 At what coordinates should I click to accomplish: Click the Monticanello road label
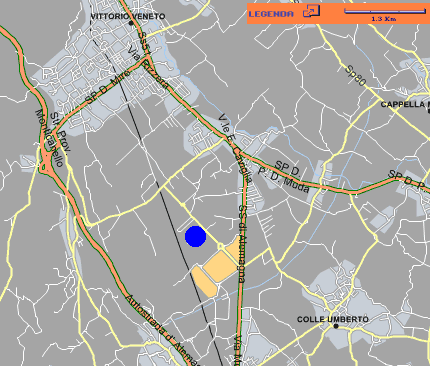coord(49,138)
